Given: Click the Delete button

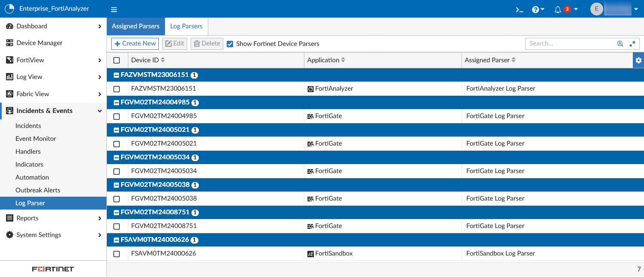Looking at the screenshot, I should tap(207, 43).
